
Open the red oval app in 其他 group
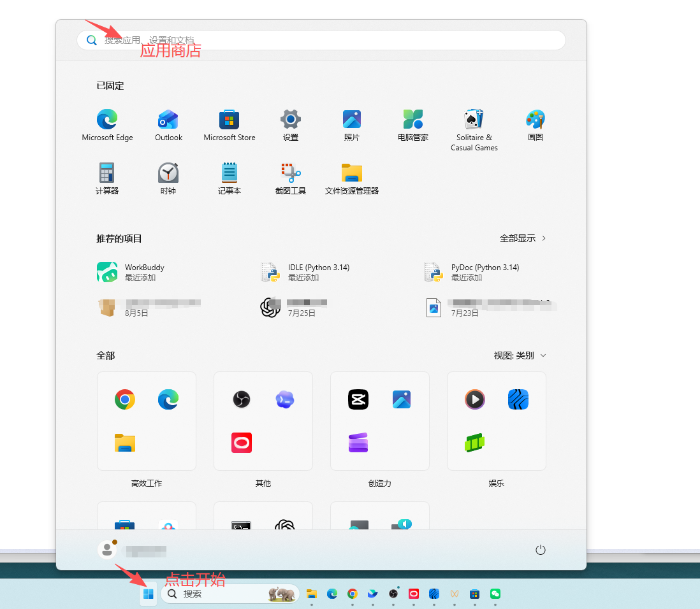pyautogui.click(x=242, y=443)
